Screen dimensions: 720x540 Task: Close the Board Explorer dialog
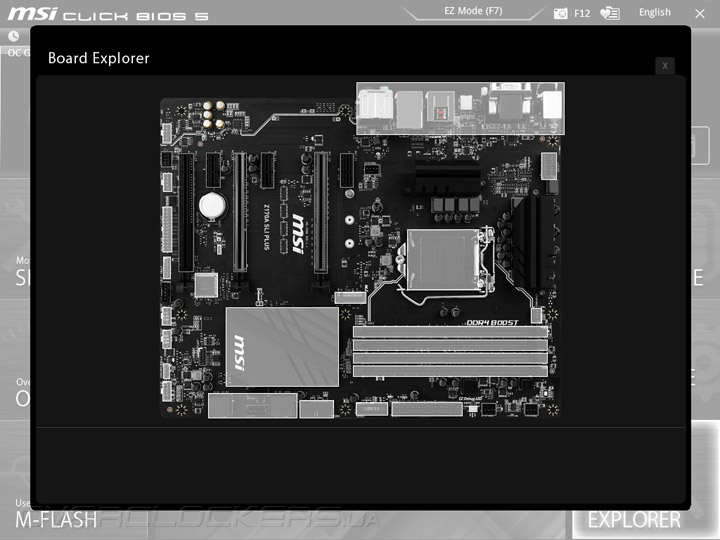pos(664,66)
